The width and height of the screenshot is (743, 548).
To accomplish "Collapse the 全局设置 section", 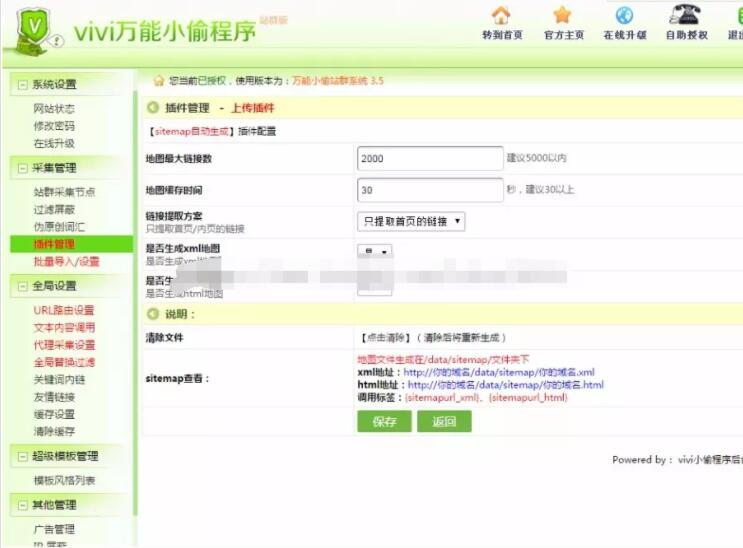I will click(x=22, y=286).
